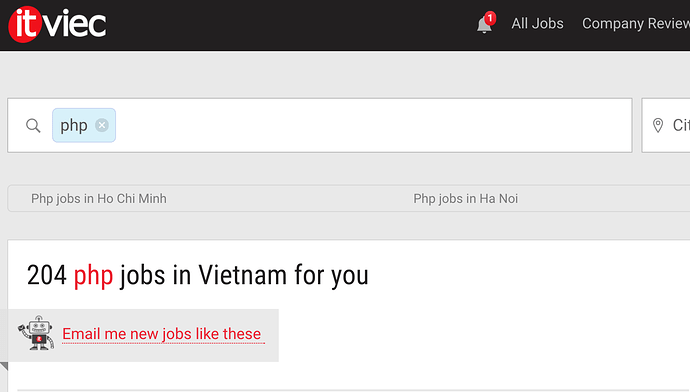The height and width of the screenshot is (392, 690).
Task: Click the gray email alert banner background
Action: tap(139, 335)
